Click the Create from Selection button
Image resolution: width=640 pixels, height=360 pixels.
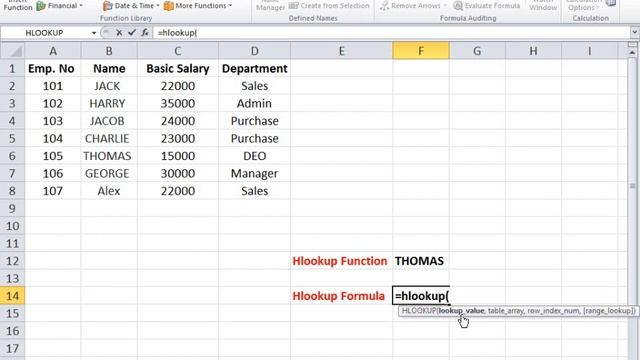pos(329,6)
